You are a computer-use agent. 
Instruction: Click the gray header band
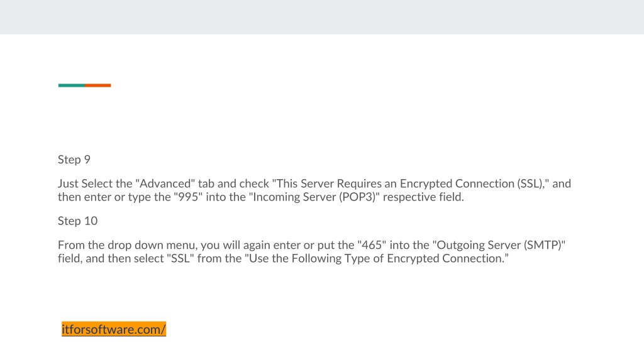(322, 17)
